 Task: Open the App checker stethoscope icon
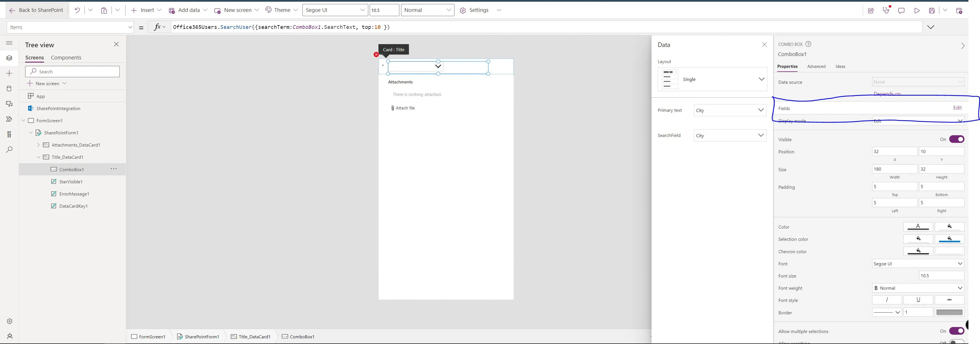coord(886,11)
